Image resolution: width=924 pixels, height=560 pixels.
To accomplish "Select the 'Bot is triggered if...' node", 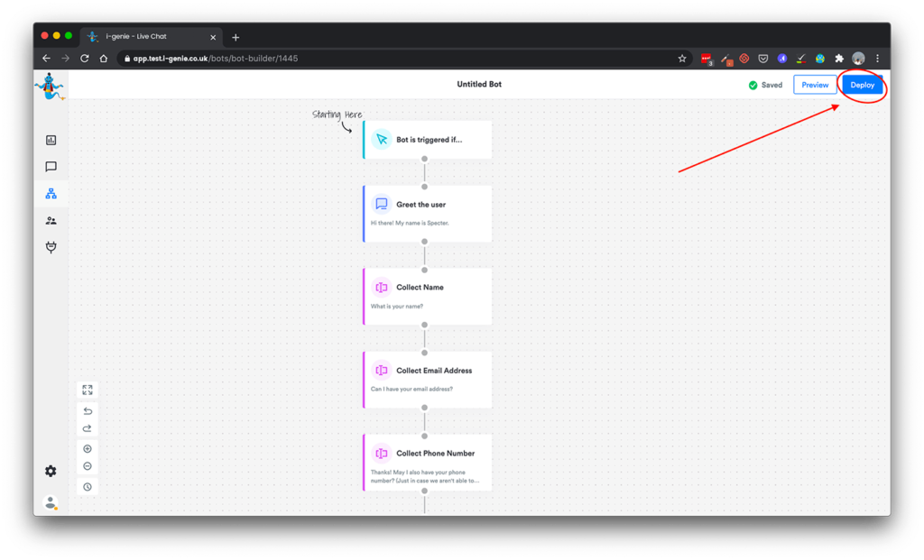I will (428, 140).
